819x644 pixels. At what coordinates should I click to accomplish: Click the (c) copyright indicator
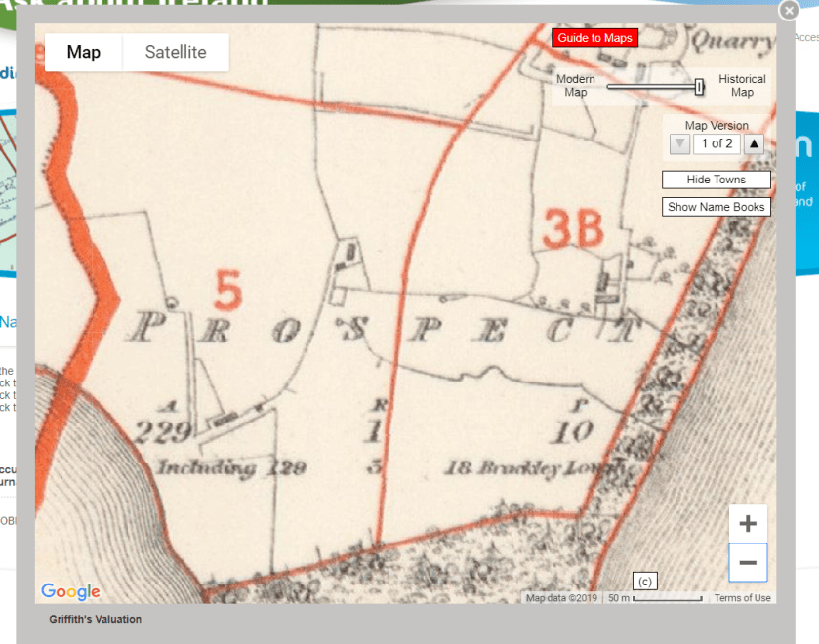(643, 581)
